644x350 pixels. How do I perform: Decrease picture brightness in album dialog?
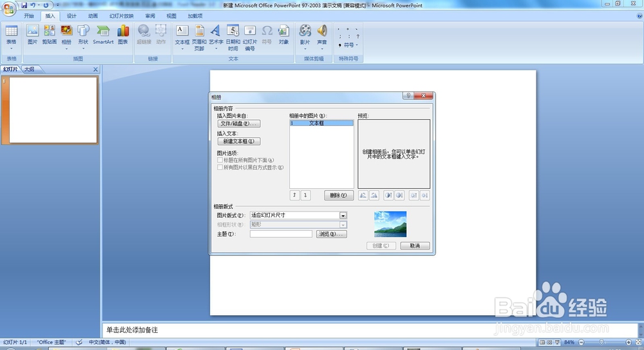(424, 195)
